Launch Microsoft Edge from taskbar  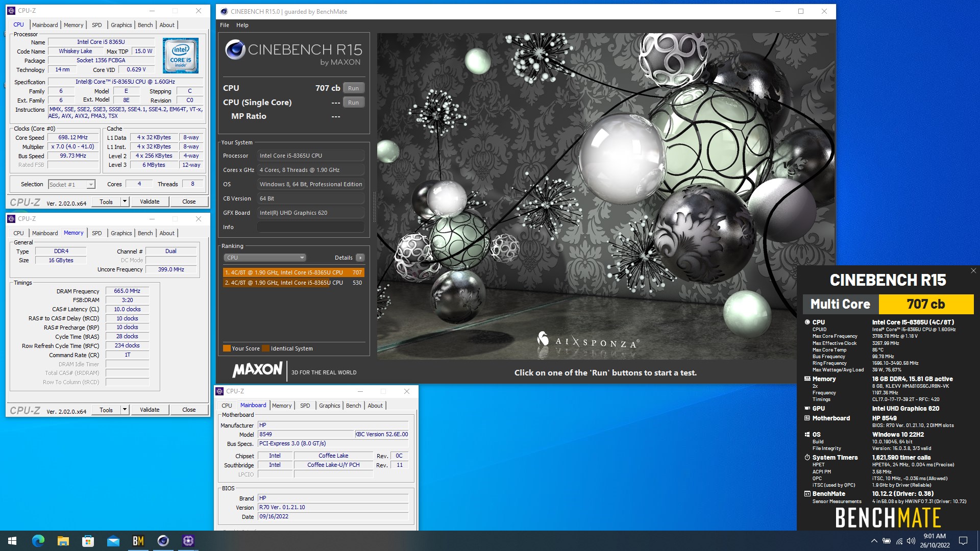38,541
